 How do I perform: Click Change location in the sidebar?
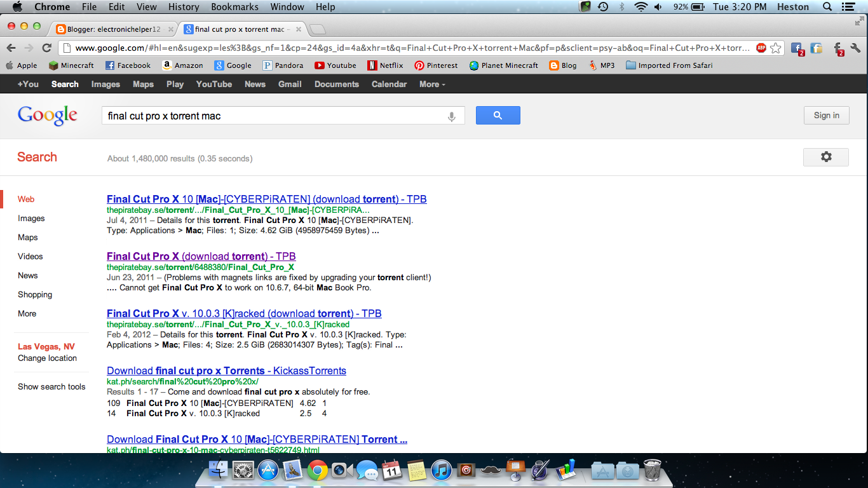pos(47,358)
